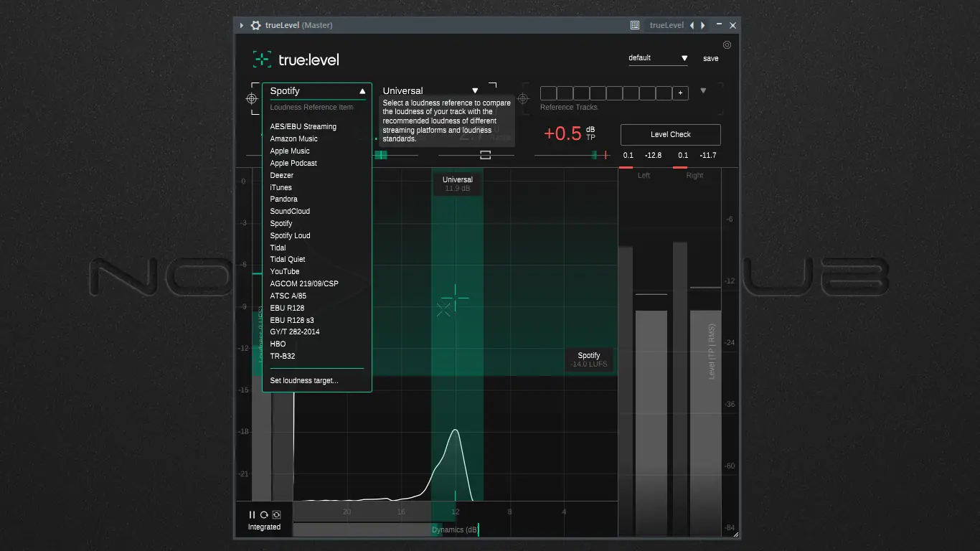
Task: Open trueLevel settings gear in top corner
Action: 727,45
